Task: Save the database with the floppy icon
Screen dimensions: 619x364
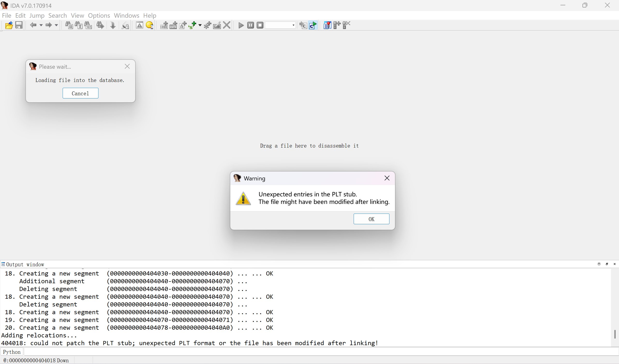Action: [19, 25]
